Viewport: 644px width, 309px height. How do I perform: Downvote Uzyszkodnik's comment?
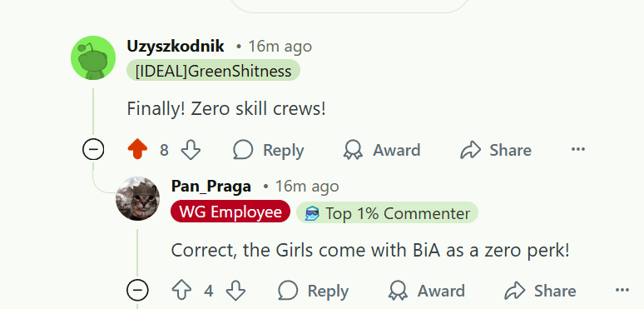(191, 150)
